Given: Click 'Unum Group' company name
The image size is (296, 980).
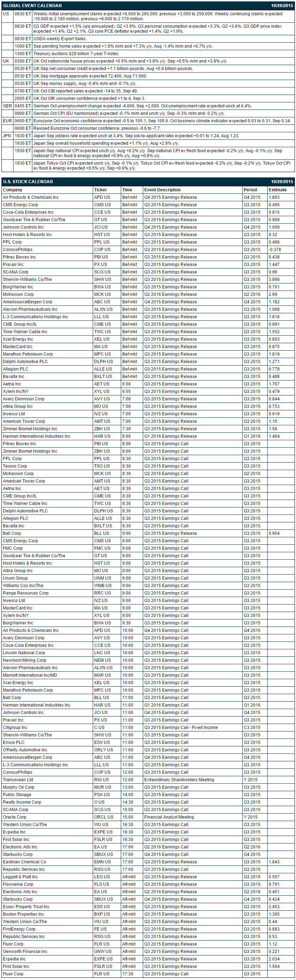Looking at the screenshot, I should point(15,578).
